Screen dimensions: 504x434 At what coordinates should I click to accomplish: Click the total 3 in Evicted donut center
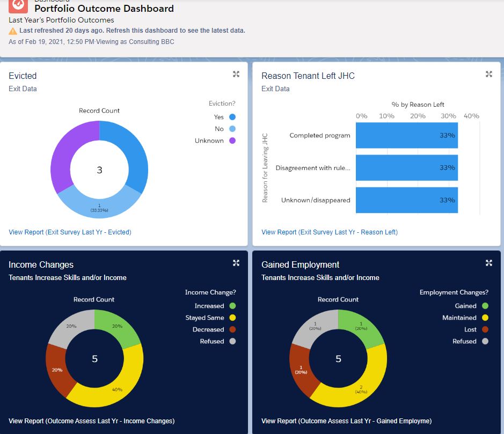(99, 170)
